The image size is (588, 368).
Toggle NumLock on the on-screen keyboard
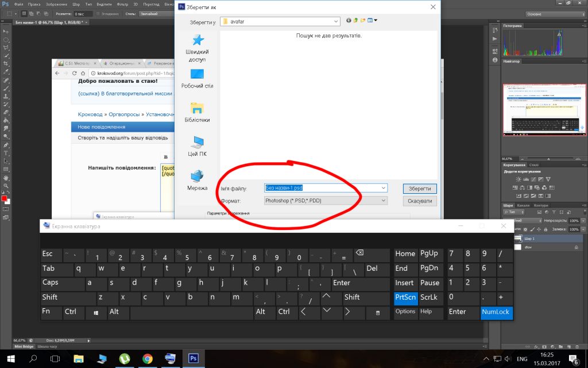coord(496,312)
